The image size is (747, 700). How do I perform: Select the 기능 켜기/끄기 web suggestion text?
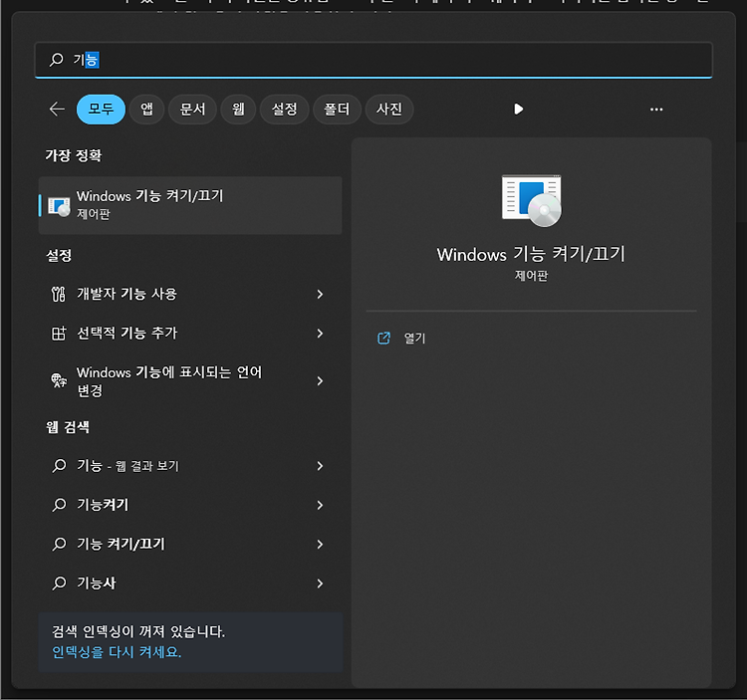pyautogui.click(x=121, y=544)
